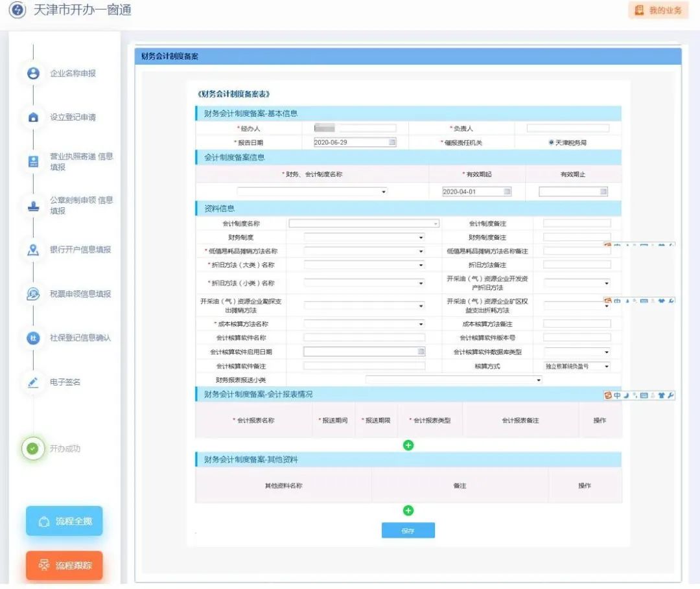Click the 银行开户信息填报 step icon

coord(33,249)
